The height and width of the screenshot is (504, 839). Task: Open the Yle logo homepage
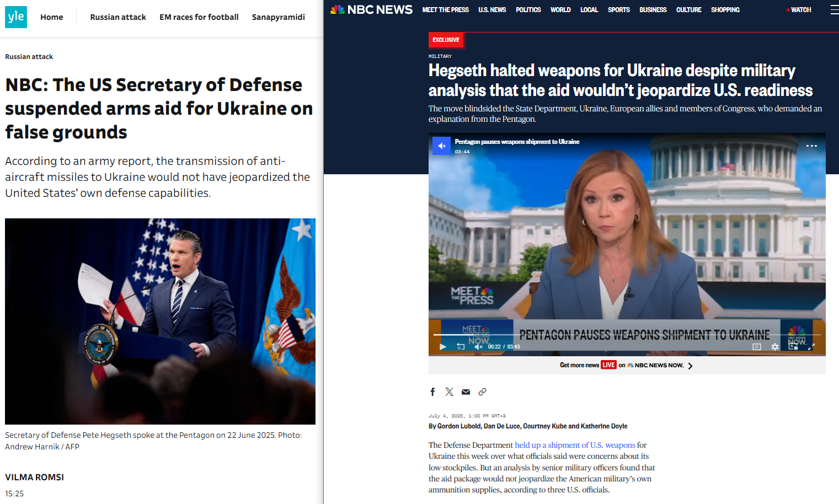click(16, 17)
